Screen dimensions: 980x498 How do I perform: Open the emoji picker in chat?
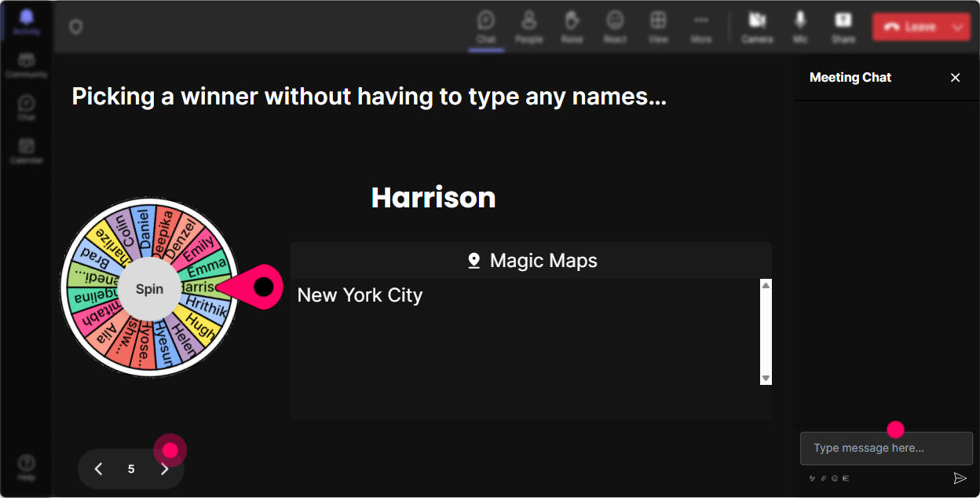tap(835, 478)
